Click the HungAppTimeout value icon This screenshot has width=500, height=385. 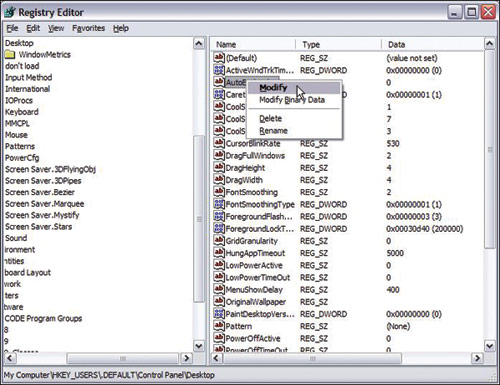(219, 253)
